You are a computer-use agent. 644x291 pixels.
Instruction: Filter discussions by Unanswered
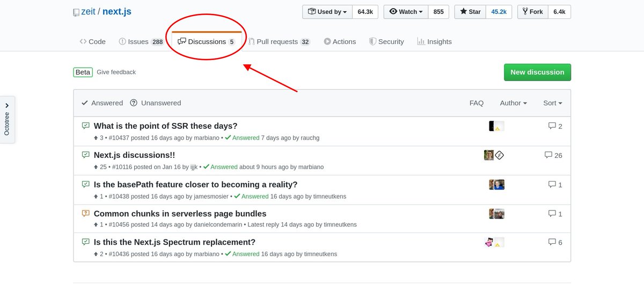[x=156, y=103]
